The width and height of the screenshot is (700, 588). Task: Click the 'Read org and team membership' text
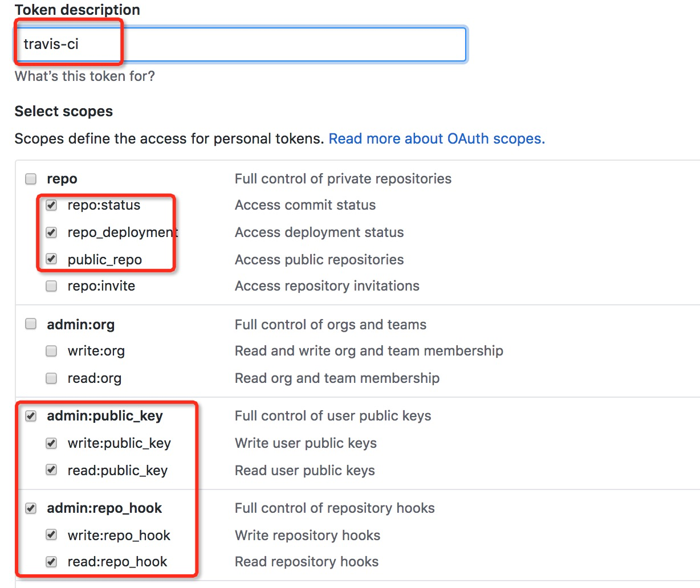coord(337,378)
